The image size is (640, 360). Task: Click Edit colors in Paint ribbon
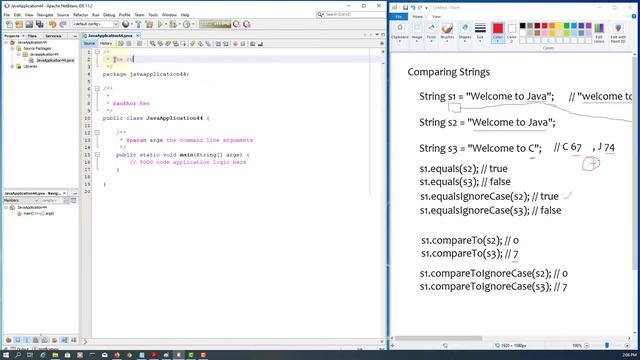pyautogui.click(x=599, y=33)
